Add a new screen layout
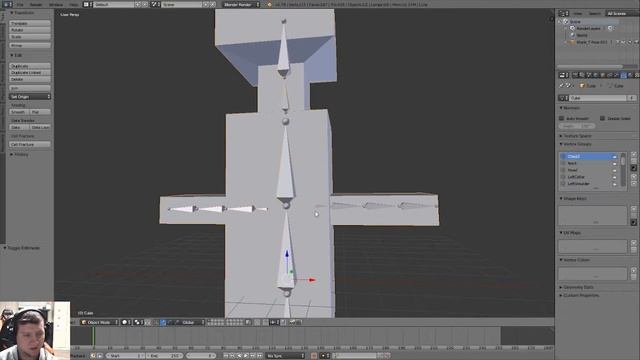Screen dimensions: 640x360 pos(138,4)
